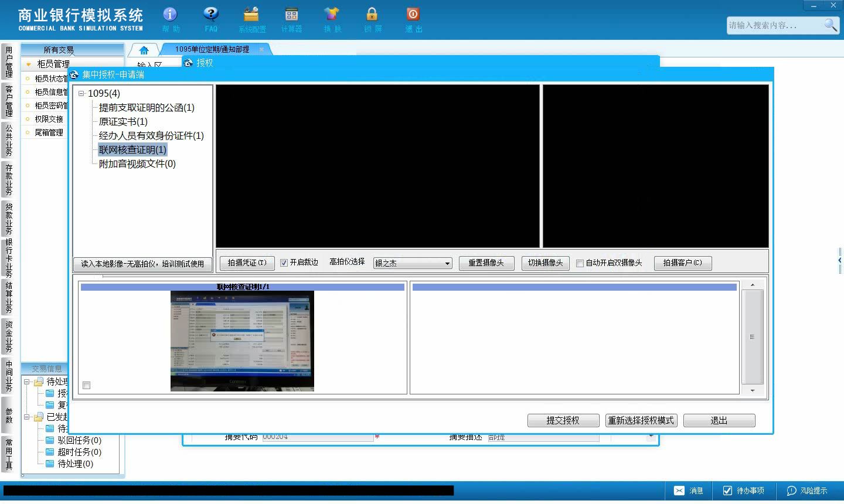Click the 待处理 parent folder icon
Viewport: 844px width, 504px height.
[x=39, y=382]
